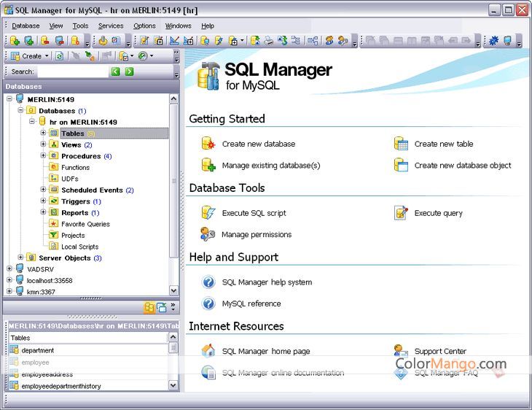Click inside the Search input field
This screenshot has width=532, height=410.
click(x=73, y=71)
